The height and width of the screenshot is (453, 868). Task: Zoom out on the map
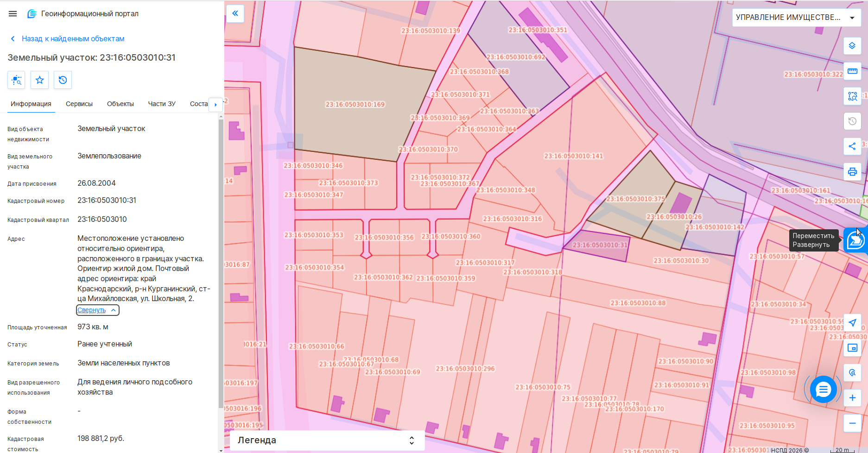[852, 423]
